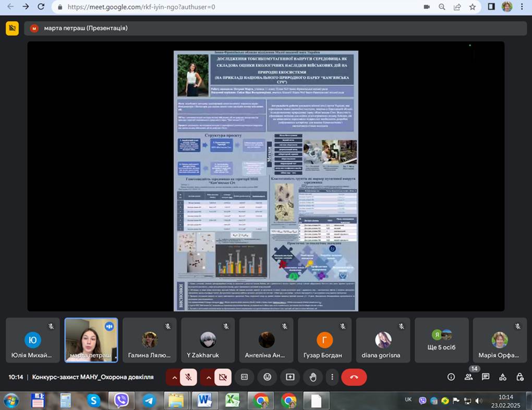Screen dimensions: 532x410
Task: Expand video settings arrow beside camera
Action: click(x=208, y=377)
